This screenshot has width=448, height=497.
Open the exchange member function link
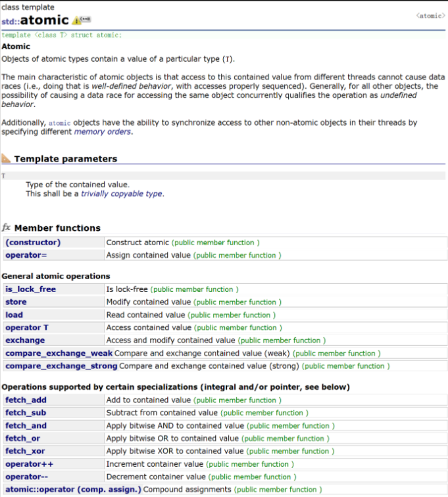click(x=25, y=340)
